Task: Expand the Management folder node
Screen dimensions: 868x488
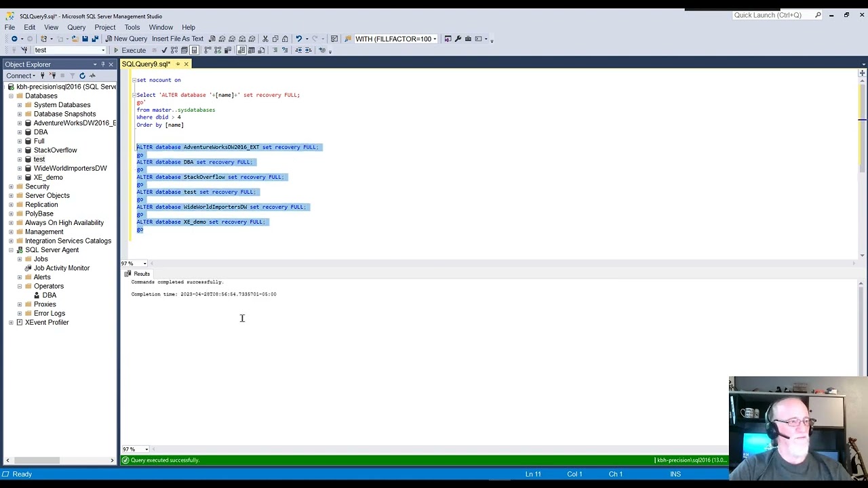Action: 11,232
